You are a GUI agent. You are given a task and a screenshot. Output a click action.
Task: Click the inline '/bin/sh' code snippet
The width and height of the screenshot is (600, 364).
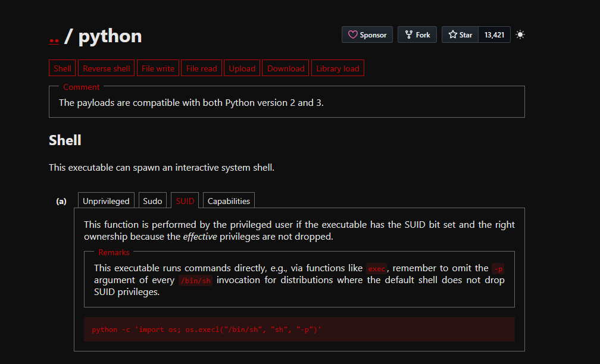point(195,280)
